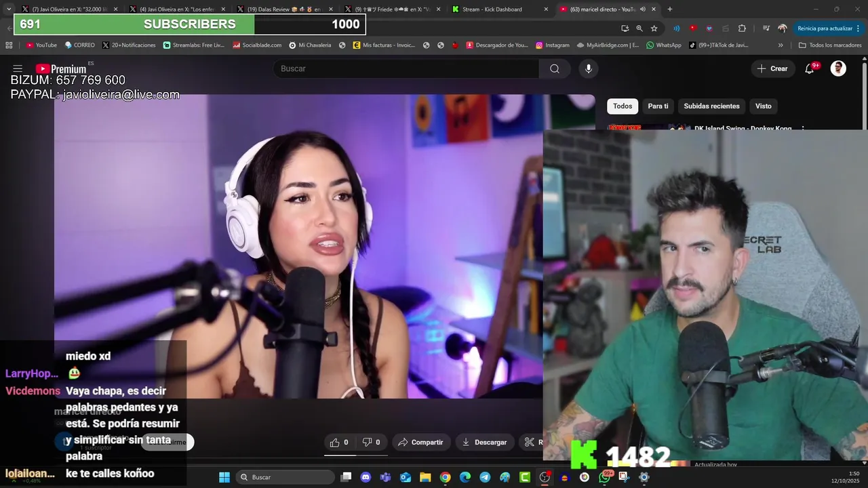Open the Streamlabs bookmark
This screenshot has width=868, height=488.
pos(193,45)
